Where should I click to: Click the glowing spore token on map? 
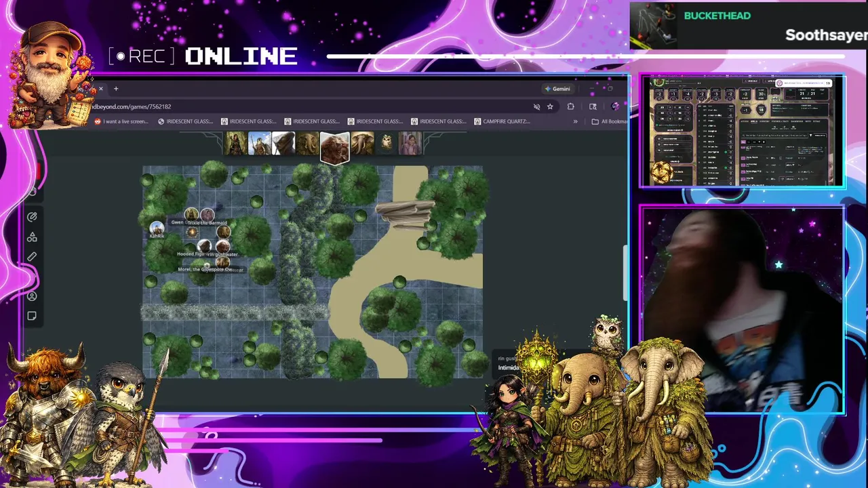pos(192,232)
